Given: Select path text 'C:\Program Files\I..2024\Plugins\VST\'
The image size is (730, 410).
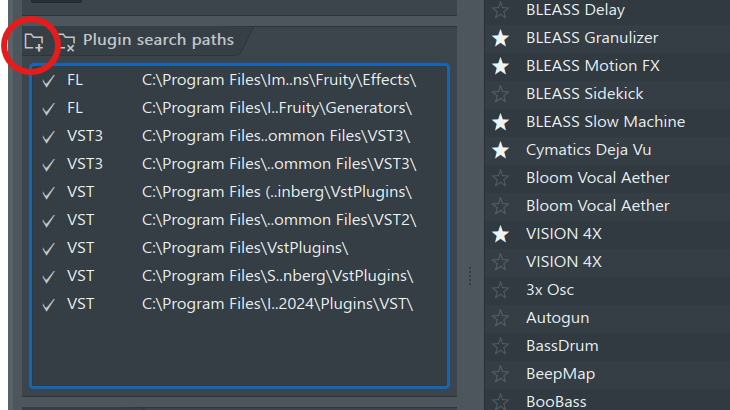Looking at the screenshot, I should [x=277, y=304].
